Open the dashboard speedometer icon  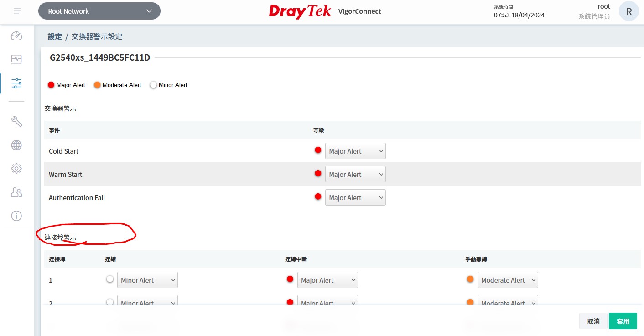16,36
